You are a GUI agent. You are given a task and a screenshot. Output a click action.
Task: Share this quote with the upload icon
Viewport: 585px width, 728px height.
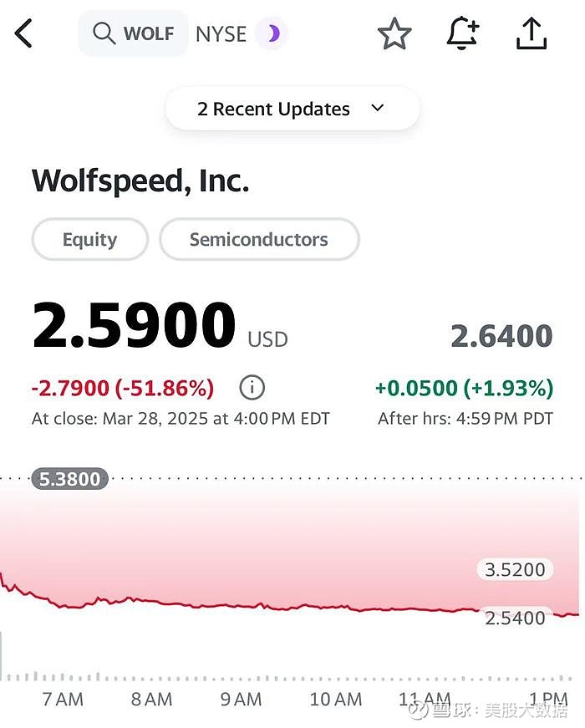[532, 34]
